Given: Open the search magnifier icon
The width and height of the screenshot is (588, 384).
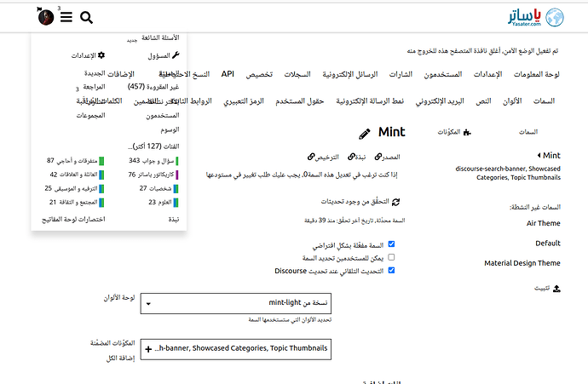Looking at the screenshot, I should pos(86,17).
